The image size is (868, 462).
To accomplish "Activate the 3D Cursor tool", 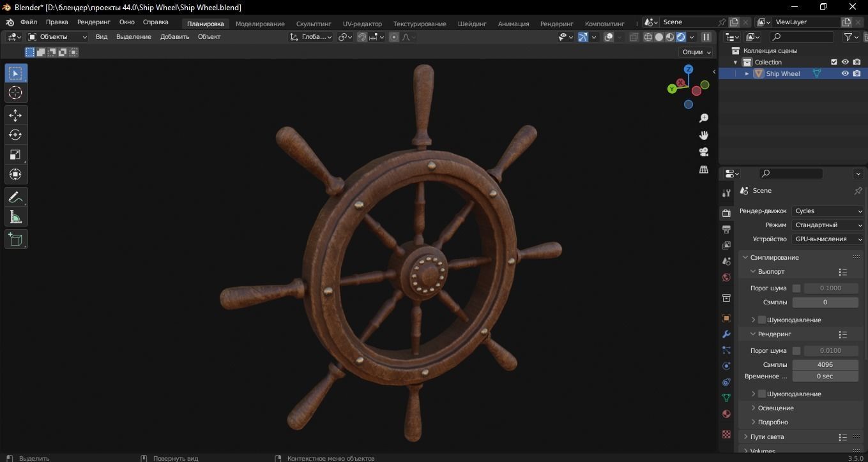I will pyautogui.click(x=15, y=93).
